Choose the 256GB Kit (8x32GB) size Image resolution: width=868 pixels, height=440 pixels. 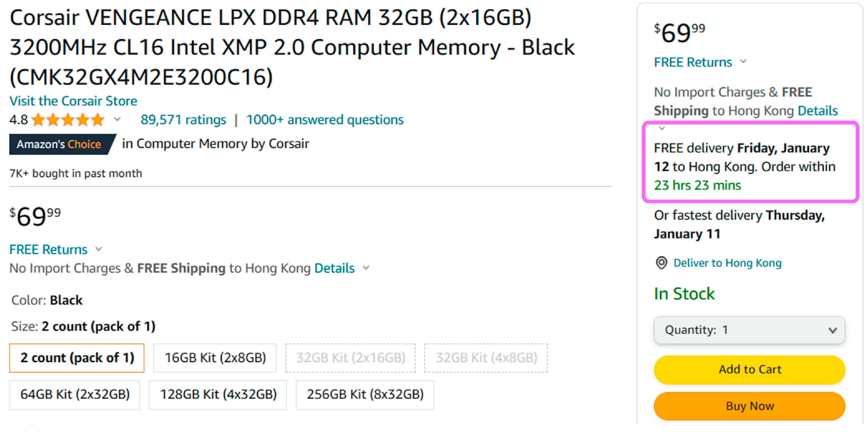pos(365,395)
